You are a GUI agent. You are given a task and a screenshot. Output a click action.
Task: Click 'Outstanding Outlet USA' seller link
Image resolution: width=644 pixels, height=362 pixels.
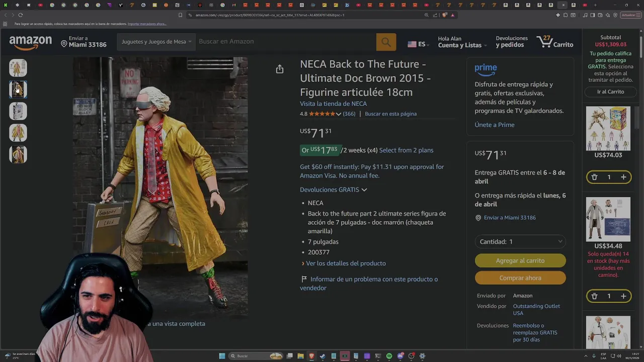tap(536, 309)
